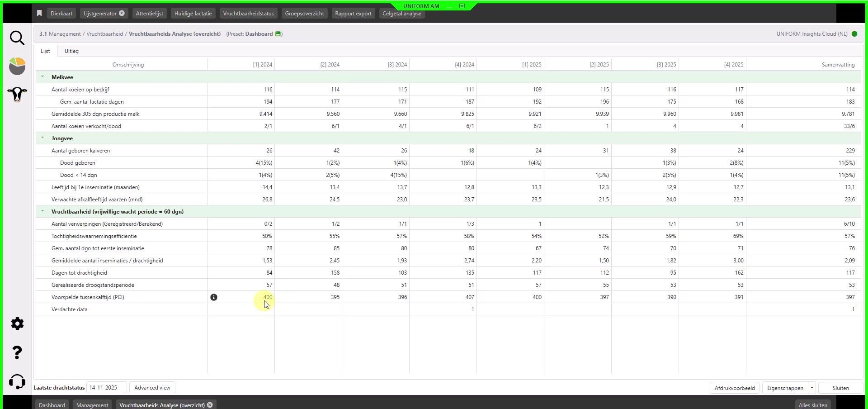Switch to the Management bottom tab
Screen dimensions: 868x409
coord(92,405)
